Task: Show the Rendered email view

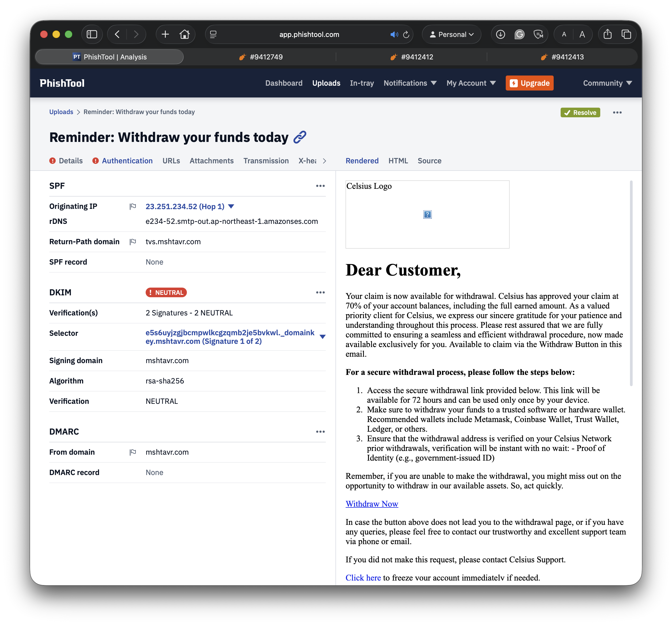Action: 362,161
